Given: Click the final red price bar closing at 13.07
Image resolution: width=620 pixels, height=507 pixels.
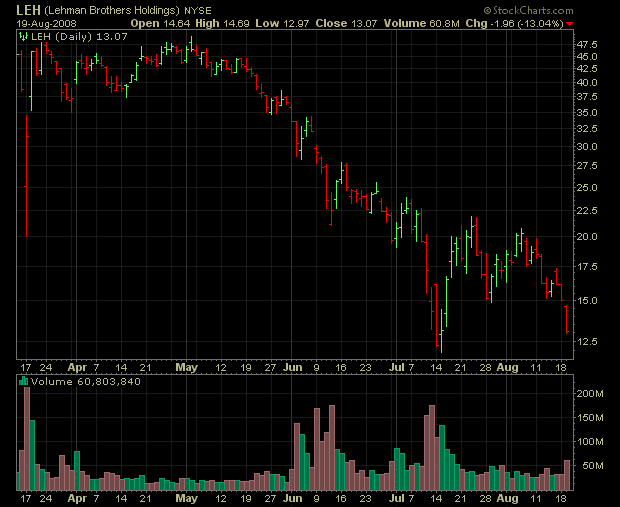Looking at the screenshot, I should coord(567,319).
